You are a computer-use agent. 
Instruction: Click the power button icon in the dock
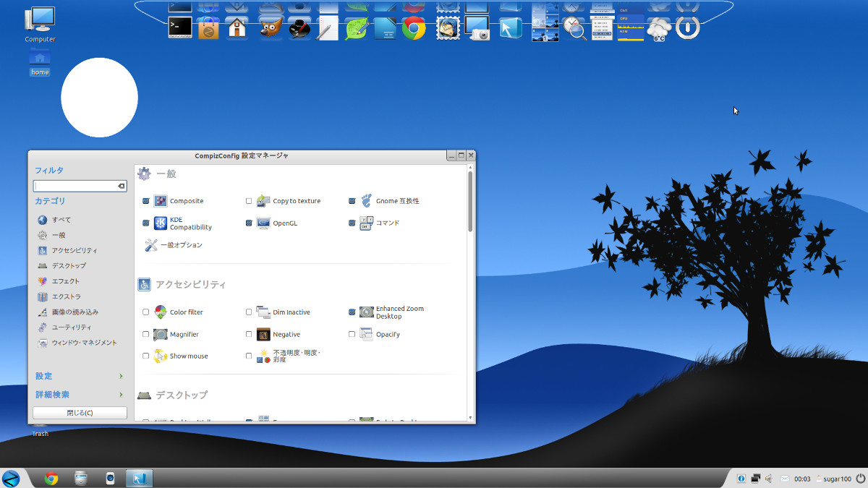688,28
